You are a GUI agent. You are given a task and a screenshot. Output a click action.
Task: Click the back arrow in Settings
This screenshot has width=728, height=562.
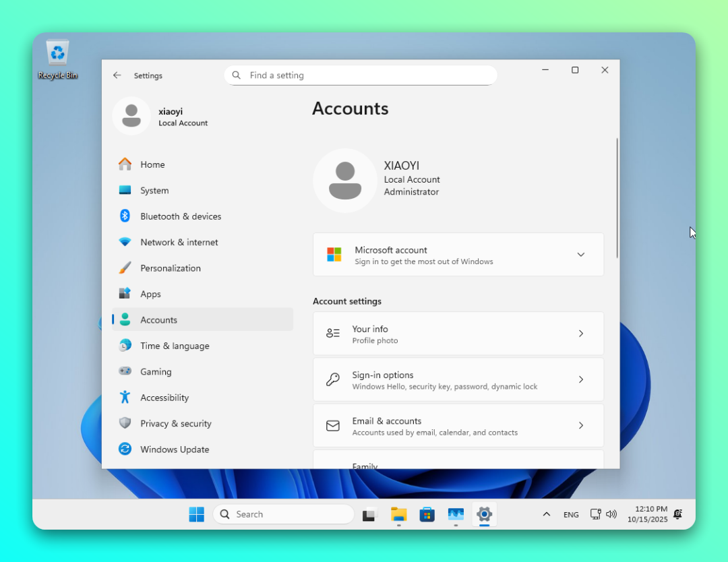(117, 75)
